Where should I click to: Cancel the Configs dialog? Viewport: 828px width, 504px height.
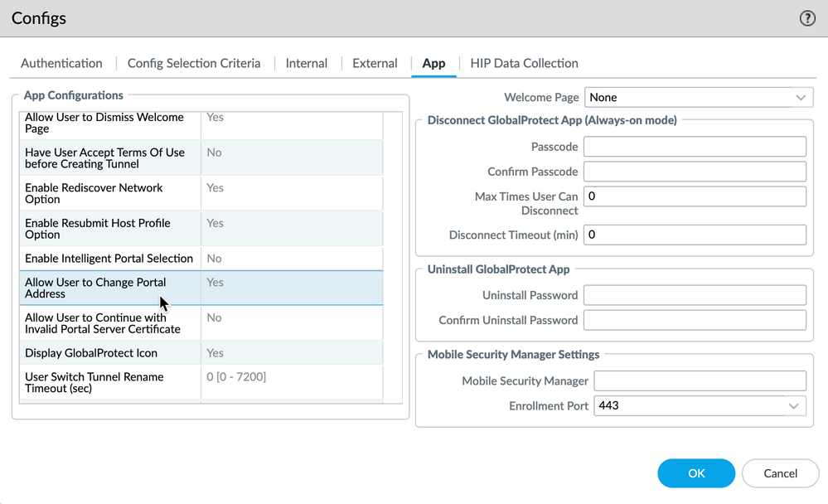click(780, 473)
